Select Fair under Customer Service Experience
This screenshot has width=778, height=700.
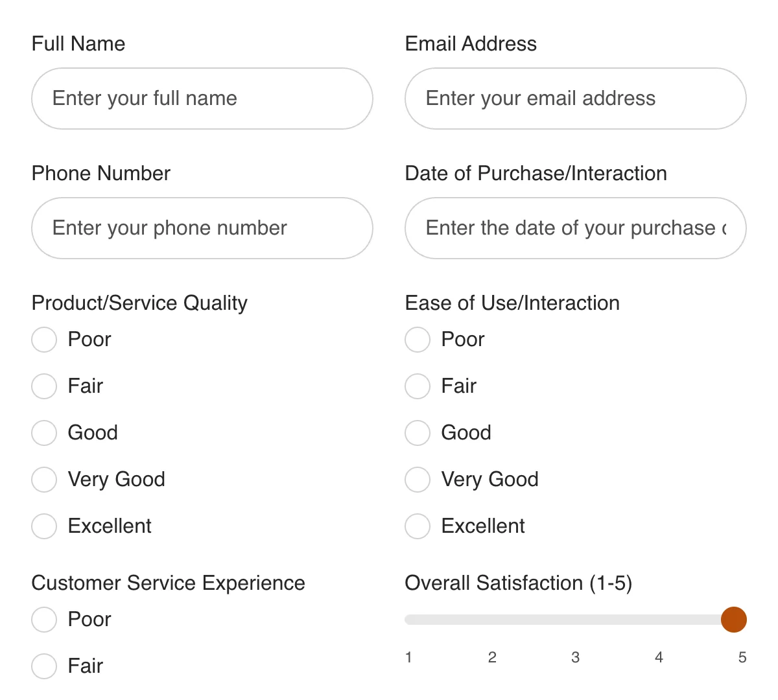[x=44, y=666]
